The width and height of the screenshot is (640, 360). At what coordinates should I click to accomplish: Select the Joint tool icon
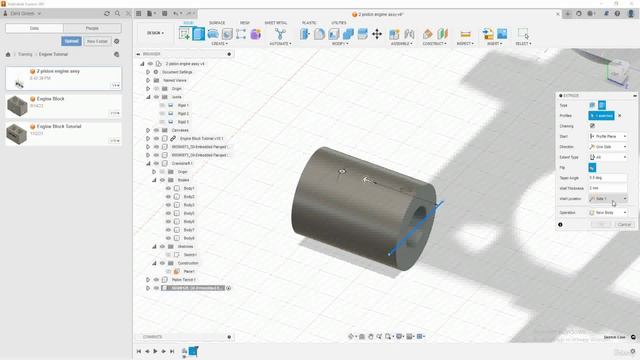[x=409, y=34]
